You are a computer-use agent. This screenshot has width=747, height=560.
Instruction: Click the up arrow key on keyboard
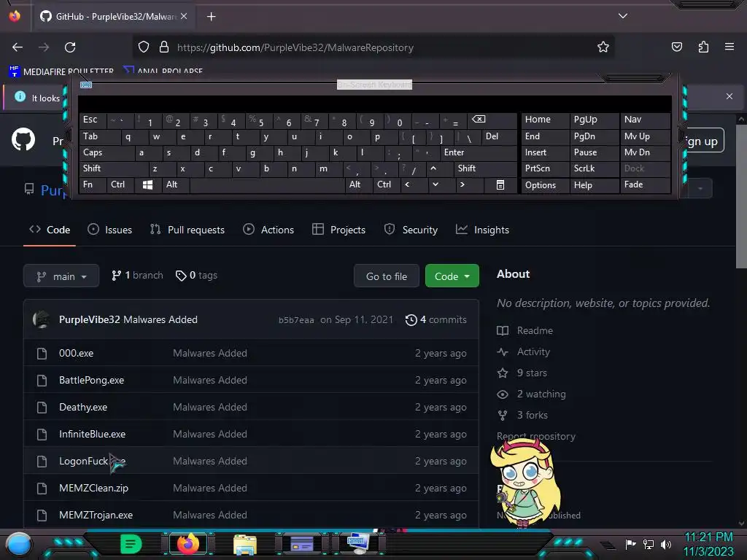coord(433,168)
